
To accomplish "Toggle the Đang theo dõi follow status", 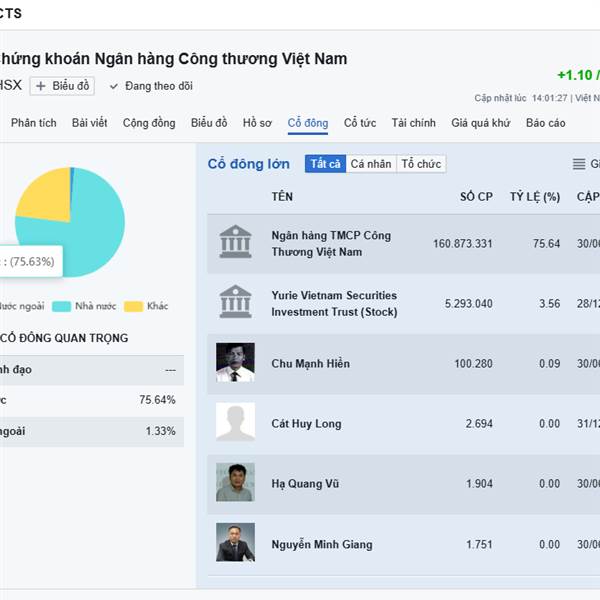I will pos(152,86).
